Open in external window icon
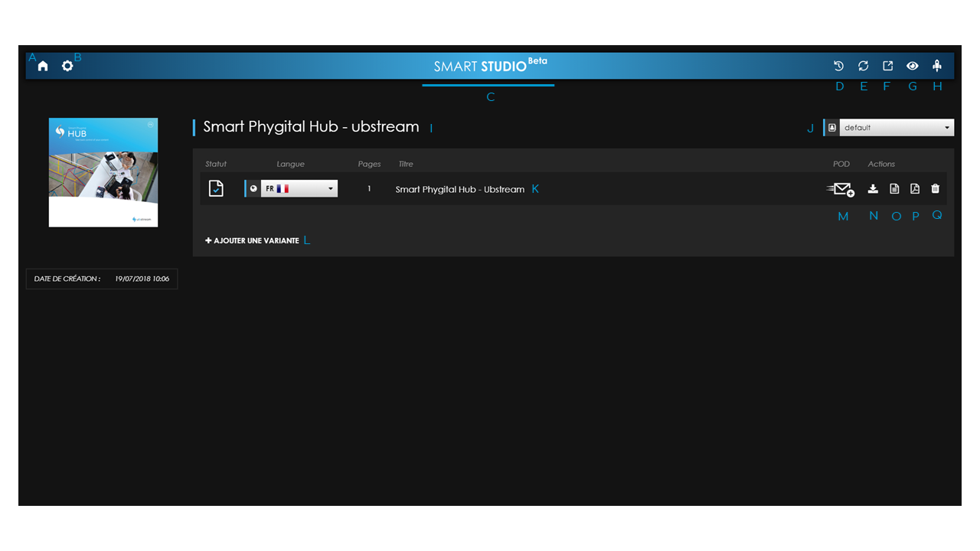This screenshot has height=551, width=980. point(888,67)
